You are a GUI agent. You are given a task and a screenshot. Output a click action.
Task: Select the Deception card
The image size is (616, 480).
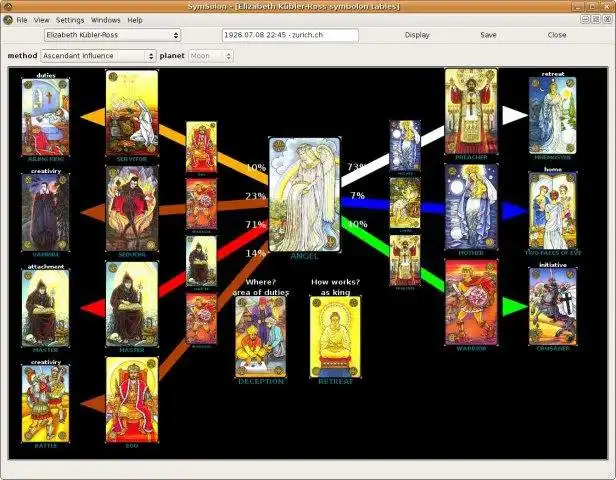point(261,337)
